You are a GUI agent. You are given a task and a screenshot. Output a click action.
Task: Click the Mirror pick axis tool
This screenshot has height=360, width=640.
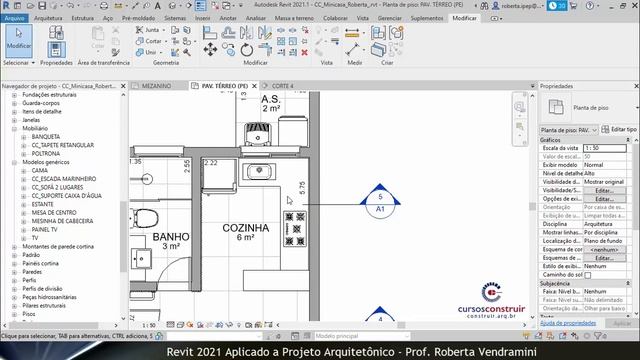247,33
